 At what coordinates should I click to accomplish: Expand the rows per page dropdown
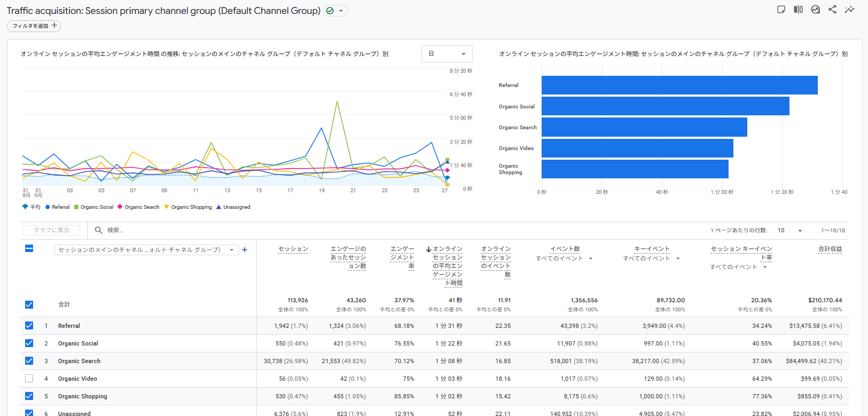click(x=790, y=231)
